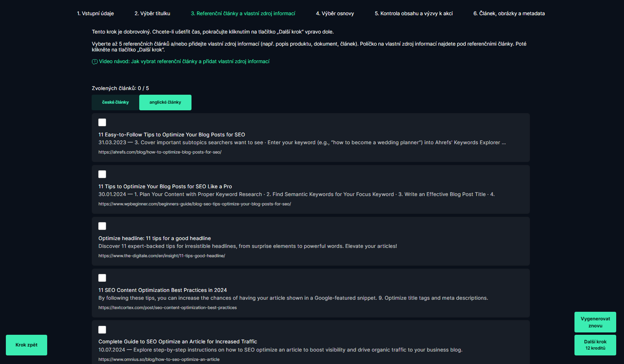The width and height of the screenshot is (624, 364).
Task: Open the omnius.so blog URL
Action: (159, 360)
